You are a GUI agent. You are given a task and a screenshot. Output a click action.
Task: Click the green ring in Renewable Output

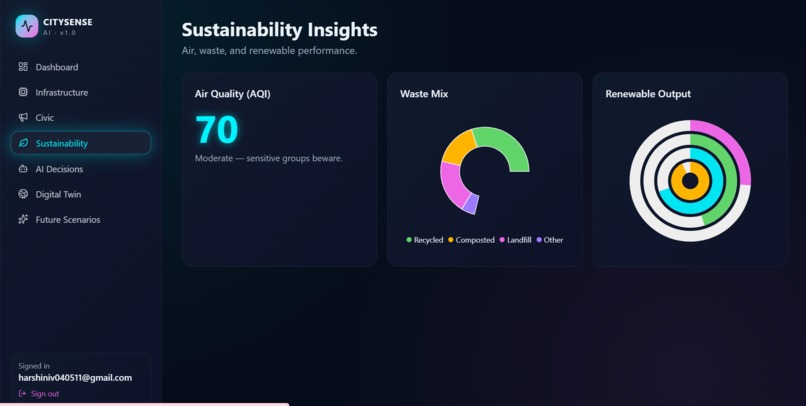coord(729,181)
